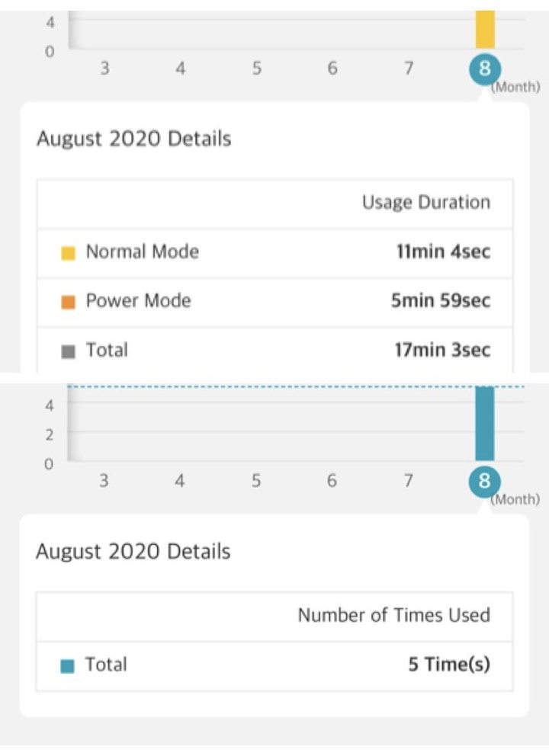Screen dimensions: 549x756
Task: Click the yellow Normal Mode legend swatch
Action: 68,253
